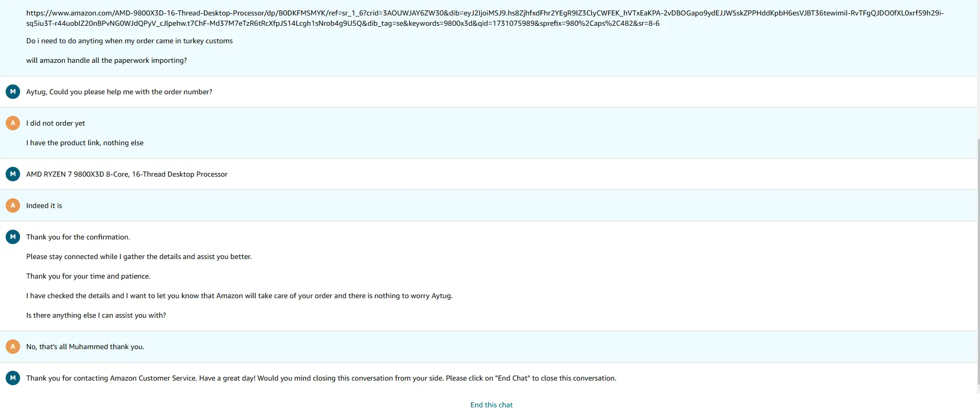Viewport: 980px width, 413px height.
Task: Click 'Thank you for the confirmation.' line
Action: point(78,237)
